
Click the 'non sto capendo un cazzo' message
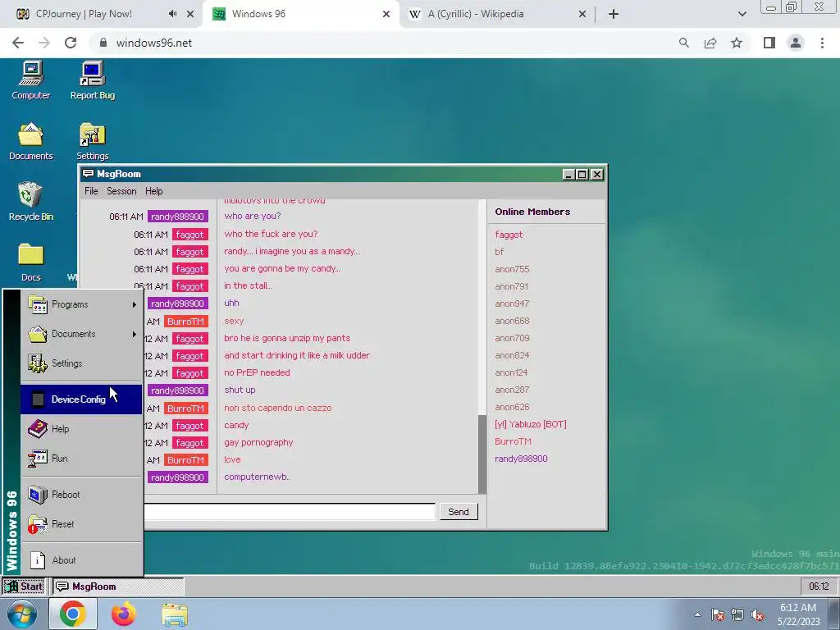pos(278,408)
